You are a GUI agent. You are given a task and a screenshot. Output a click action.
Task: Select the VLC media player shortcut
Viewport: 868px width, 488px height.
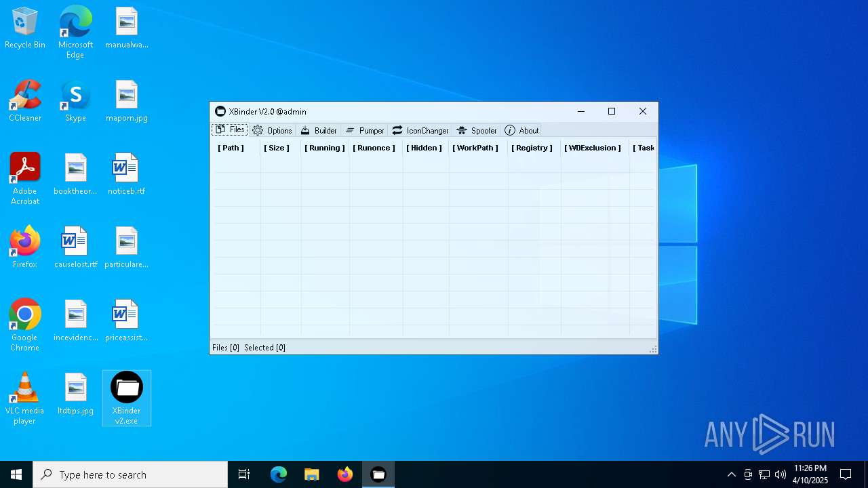point(25,399)
